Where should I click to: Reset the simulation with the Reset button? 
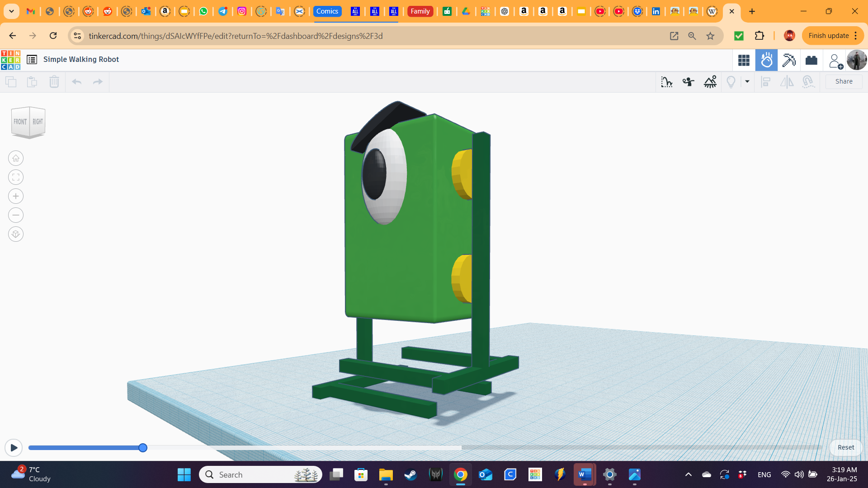coord(845,447)
